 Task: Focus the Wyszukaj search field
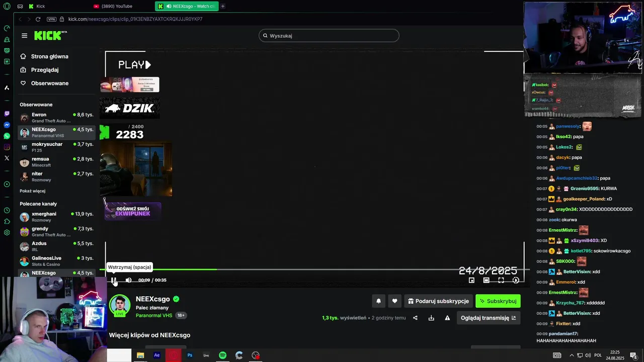coord(329,36)
